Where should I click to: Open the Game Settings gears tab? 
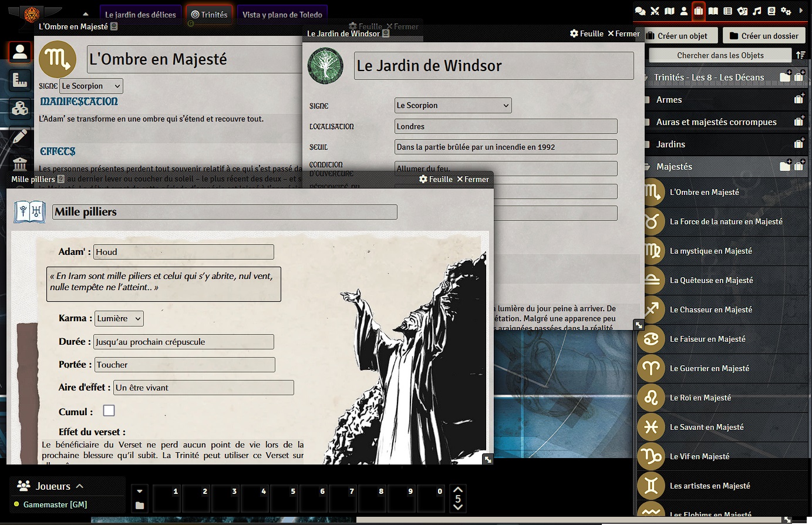click(x=786, y=11)
